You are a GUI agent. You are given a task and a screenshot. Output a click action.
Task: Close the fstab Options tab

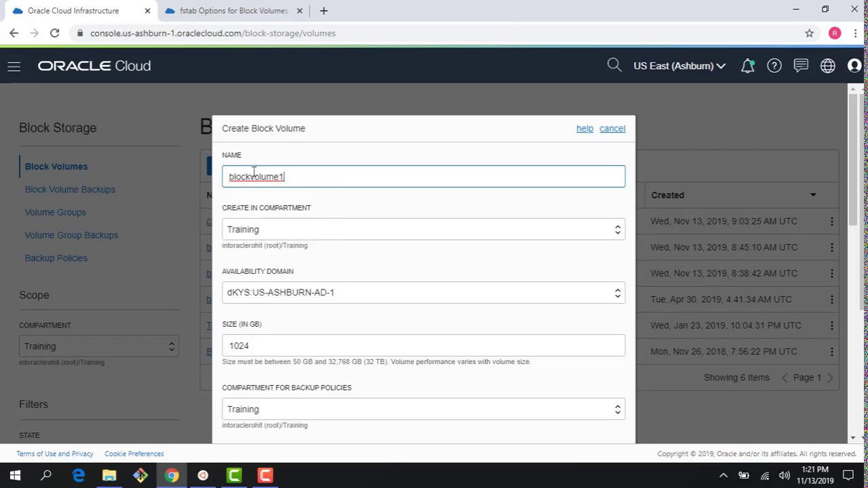tap(300, 11)
